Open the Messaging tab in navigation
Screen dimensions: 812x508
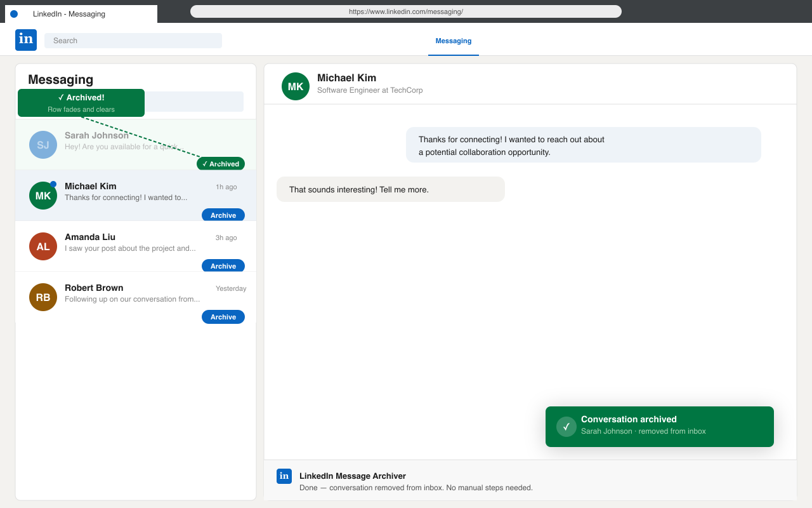pyautogui.click(x=453, y=41)
